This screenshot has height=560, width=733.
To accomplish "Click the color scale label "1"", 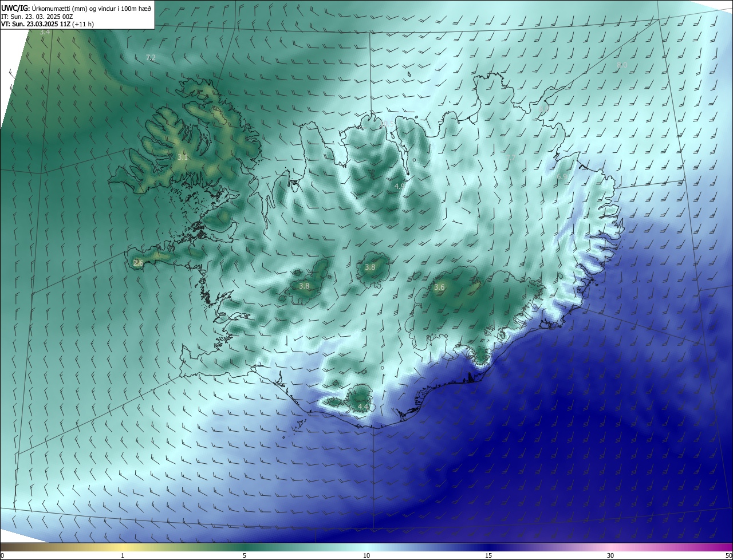I will pyautogui.click(x=123, y=555).
